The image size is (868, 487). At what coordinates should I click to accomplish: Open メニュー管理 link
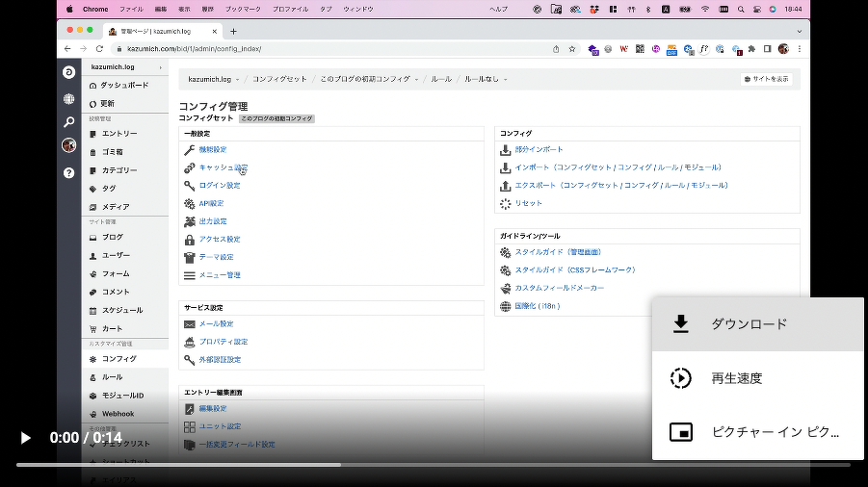pyautogui.click(x=220, y=274)
